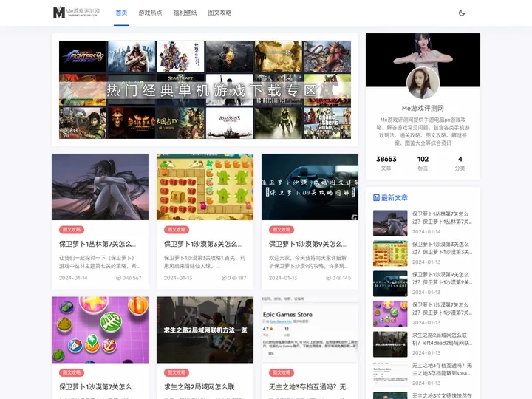The image size is (532, 399).
Task: Click 图文攻略 tag on 丛林第7关 card
Action: pos(72,230)
